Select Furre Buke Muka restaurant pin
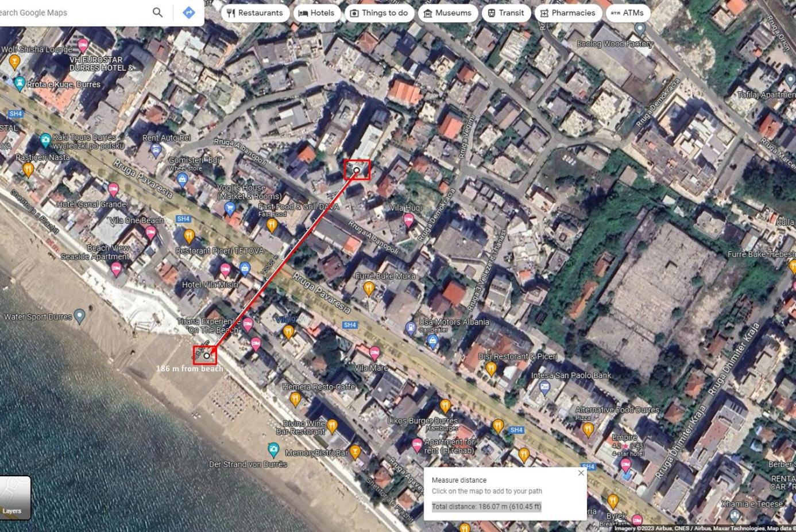Image resolution: width=796 pixels, height=532 pixels. click(369, 288)
